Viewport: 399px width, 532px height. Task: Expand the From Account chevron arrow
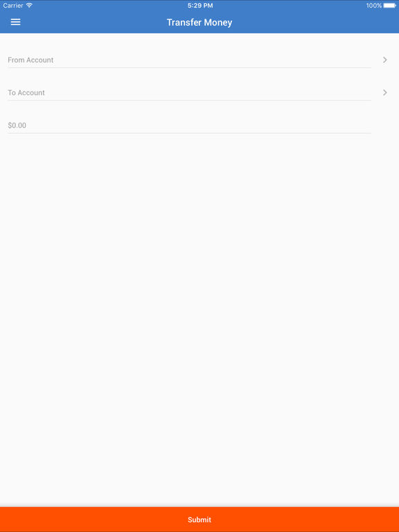click(384, 60)
